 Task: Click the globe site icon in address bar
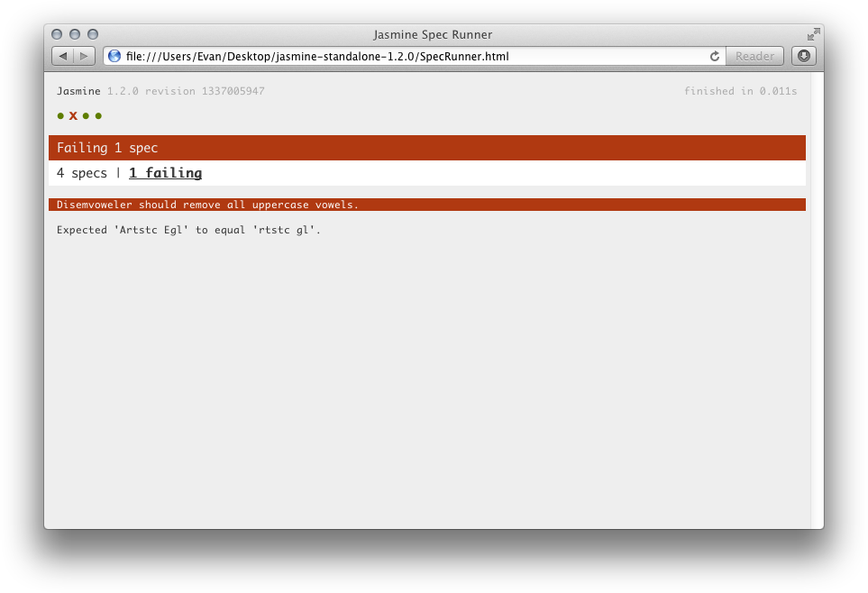[114, 56]
